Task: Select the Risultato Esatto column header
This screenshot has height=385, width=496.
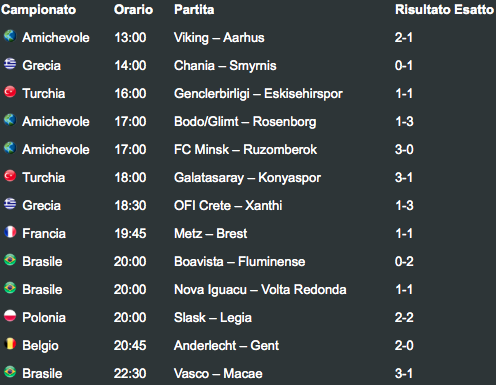Action: [444, 10]
